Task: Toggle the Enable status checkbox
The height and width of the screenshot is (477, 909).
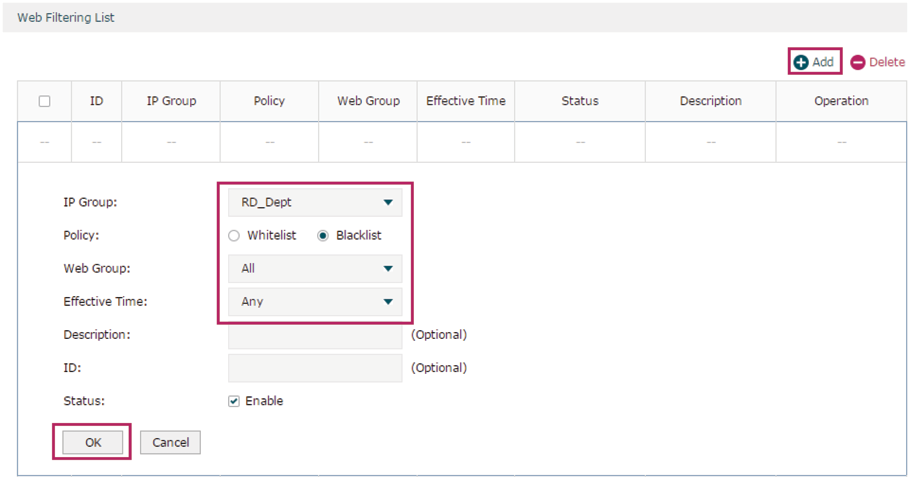Action: [234, 401]
